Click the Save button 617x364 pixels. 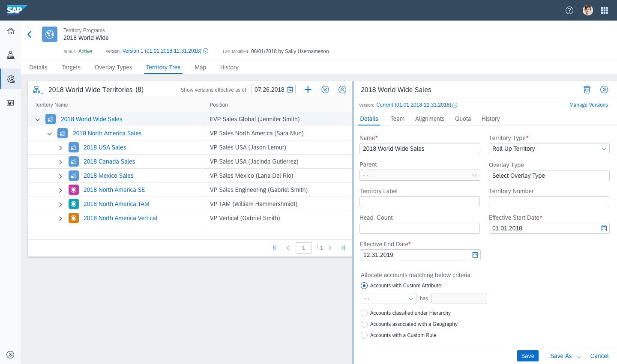click(528, 356)
